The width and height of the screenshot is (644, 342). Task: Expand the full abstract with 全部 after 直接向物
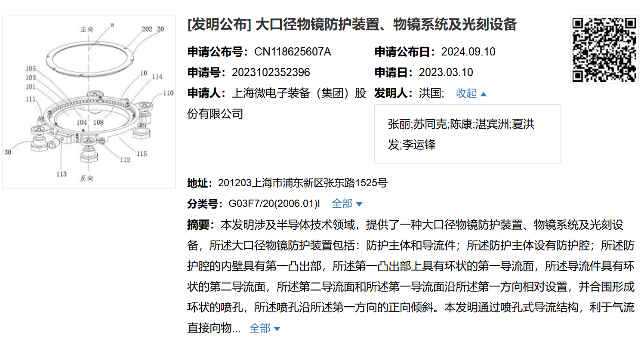(265, 329)
